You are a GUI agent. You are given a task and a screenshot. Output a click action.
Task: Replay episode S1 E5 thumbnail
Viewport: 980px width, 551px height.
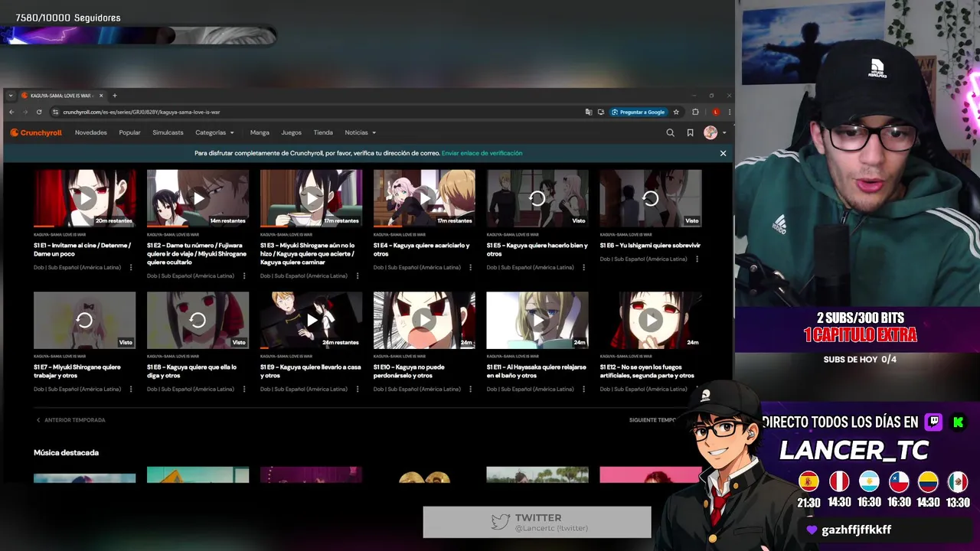coord(537,198)
